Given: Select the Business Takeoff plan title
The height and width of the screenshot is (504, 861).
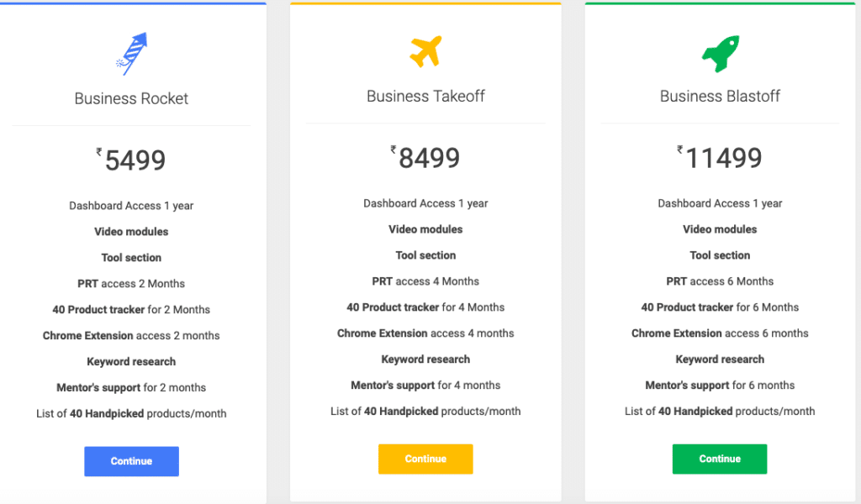Looking at the screenshot, I should coord(425,97).
